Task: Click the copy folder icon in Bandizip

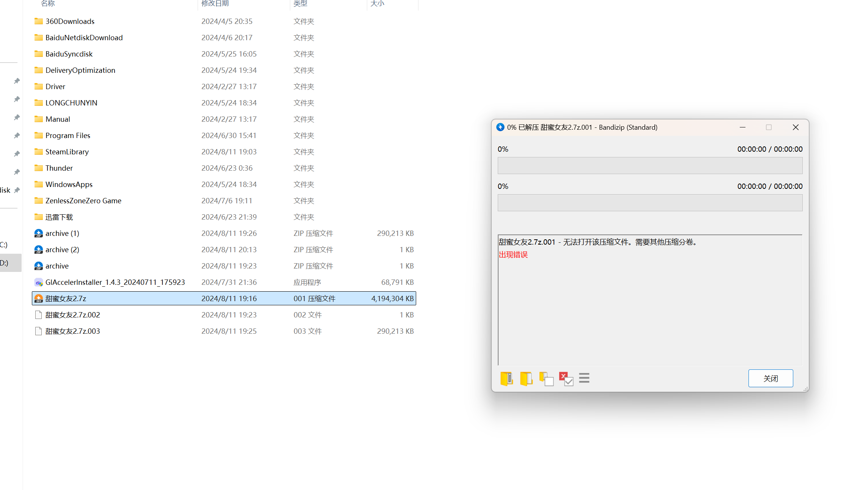Action: click(546, 378)
